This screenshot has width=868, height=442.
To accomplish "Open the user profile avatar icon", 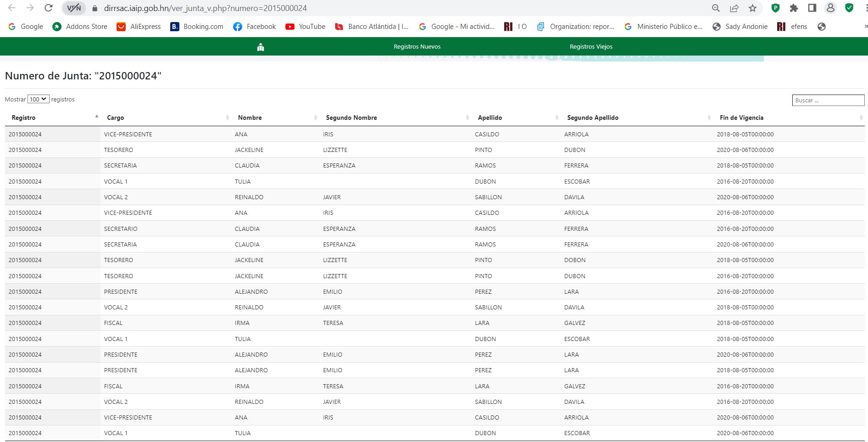I will click(x=830, y=8).
